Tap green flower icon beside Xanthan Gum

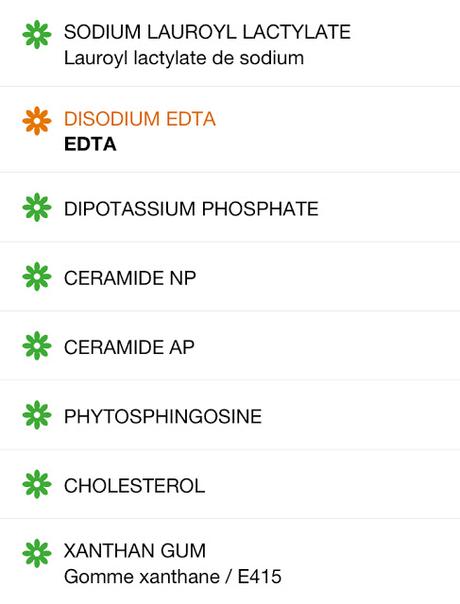tap(37, 554)
